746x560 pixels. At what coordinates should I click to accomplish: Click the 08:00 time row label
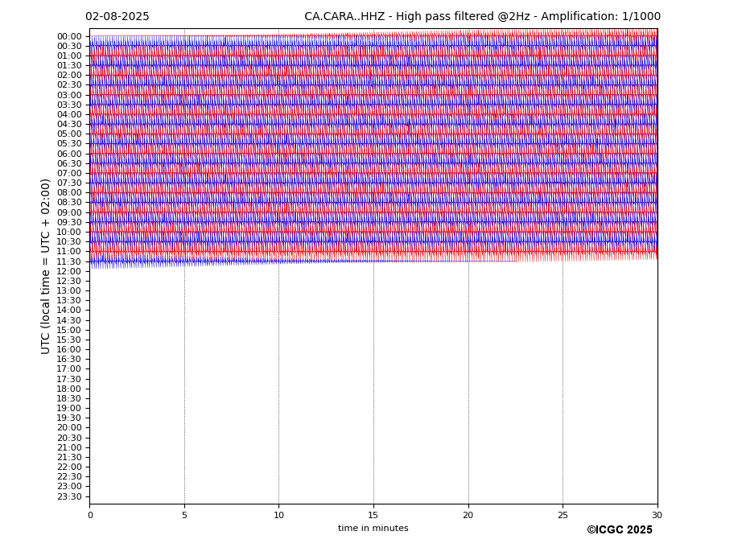click(x=69, y=193)
